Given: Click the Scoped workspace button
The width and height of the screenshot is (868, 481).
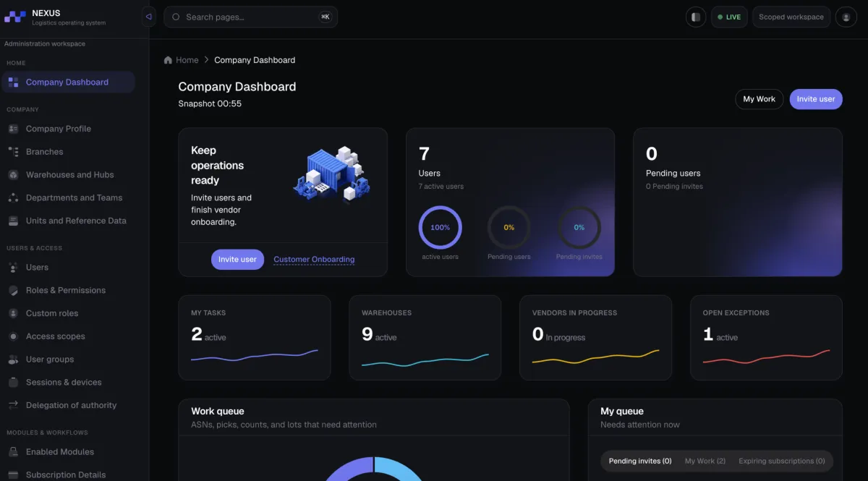Looking at the screenshot, I should coord(791,17).
